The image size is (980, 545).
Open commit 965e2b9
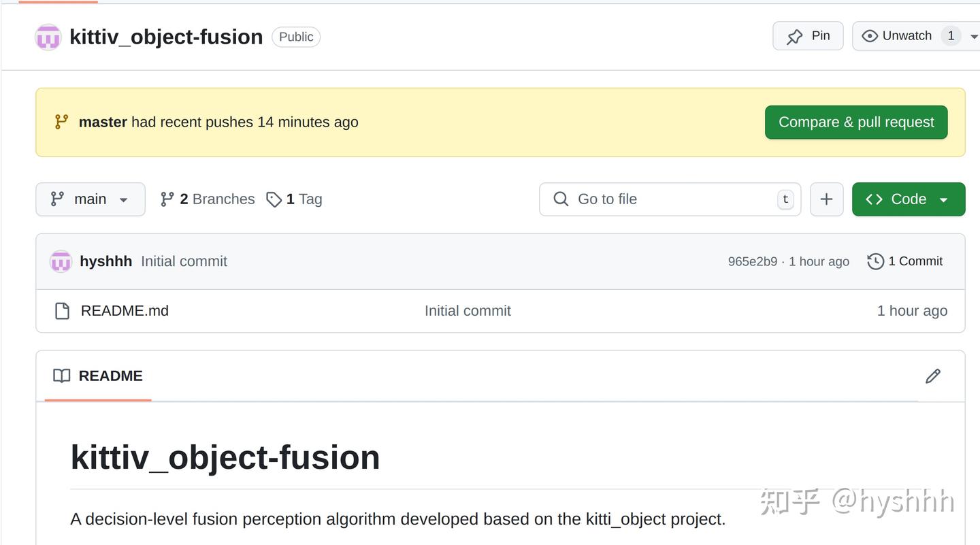(753, 261)
